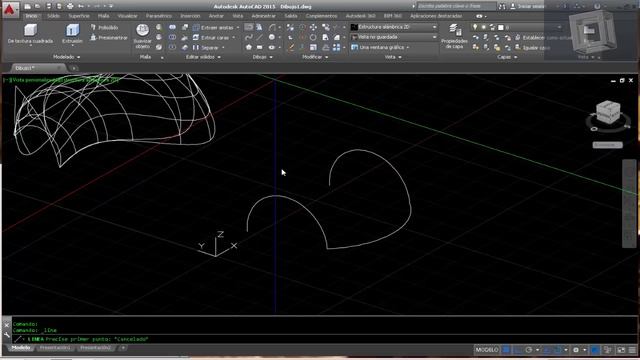The width and height of the screenshot is (640, 360).
Task: Click the MODELO status bar button
Action: click(x=487, y=350)
